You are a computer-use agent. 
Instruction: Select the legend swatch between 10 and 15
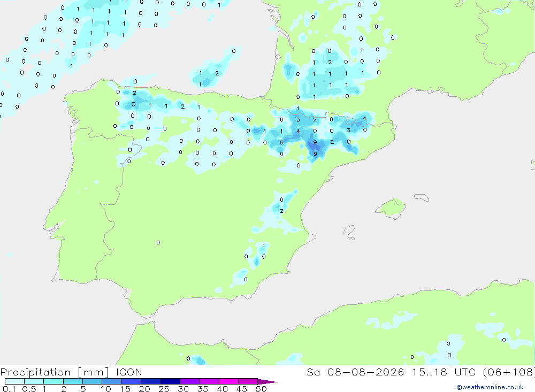[112, 381]
